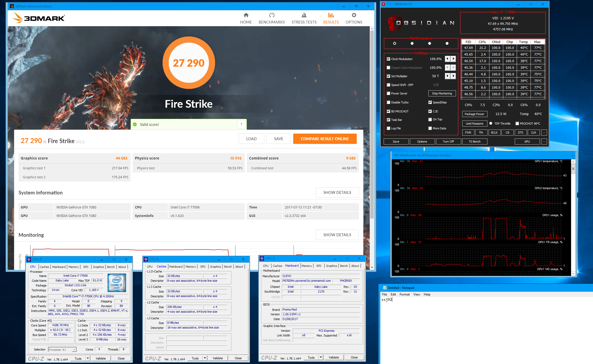Open Processor #1 selection dropdown

click(x=62, y=350)
